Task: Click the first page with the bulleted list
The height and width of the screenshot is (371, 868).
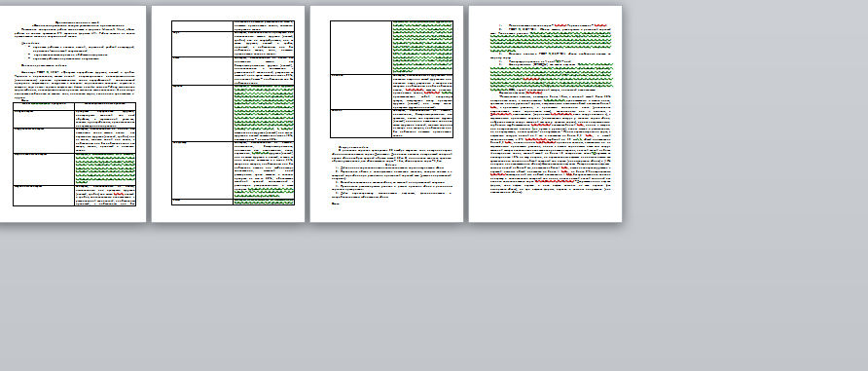Action: 73,114
